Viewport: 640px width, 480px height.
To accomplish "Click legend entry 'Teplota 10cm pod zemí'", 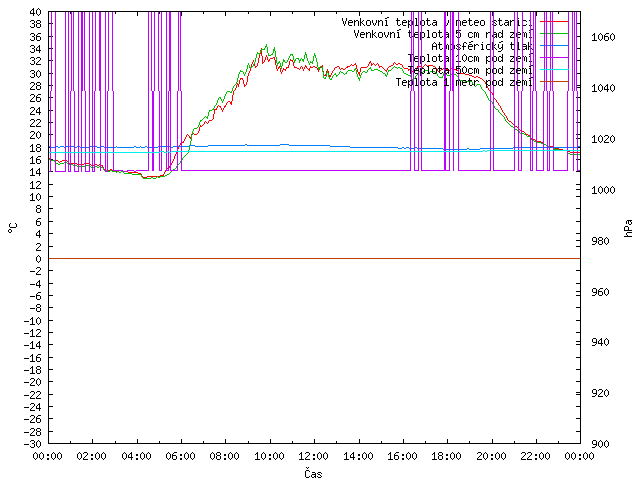I will point(470,58).
